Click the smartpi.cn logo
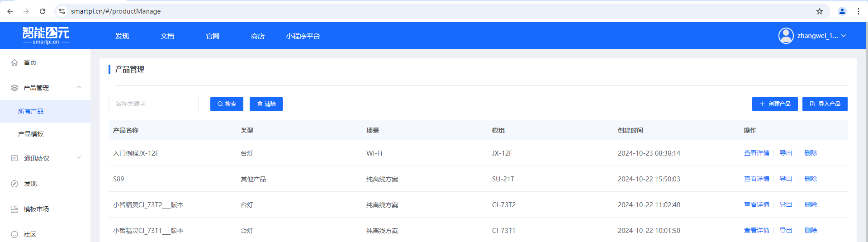 pyautogui.click(x=46, y=36)
